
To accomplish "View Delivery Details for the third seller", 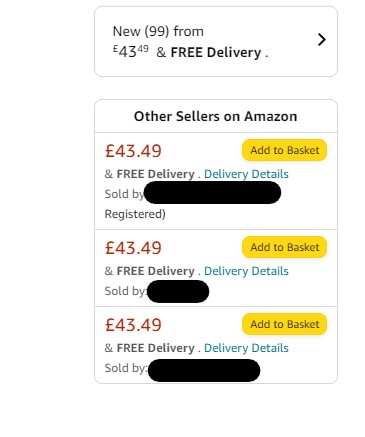I will [x=246, y=348].
